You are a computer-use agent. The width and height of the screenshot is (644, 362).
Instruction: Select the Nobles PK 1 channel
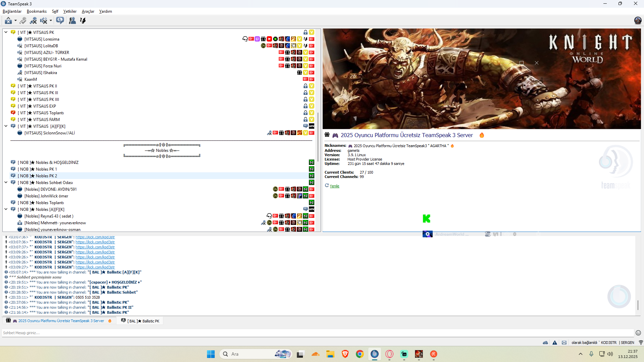point(37,169)
